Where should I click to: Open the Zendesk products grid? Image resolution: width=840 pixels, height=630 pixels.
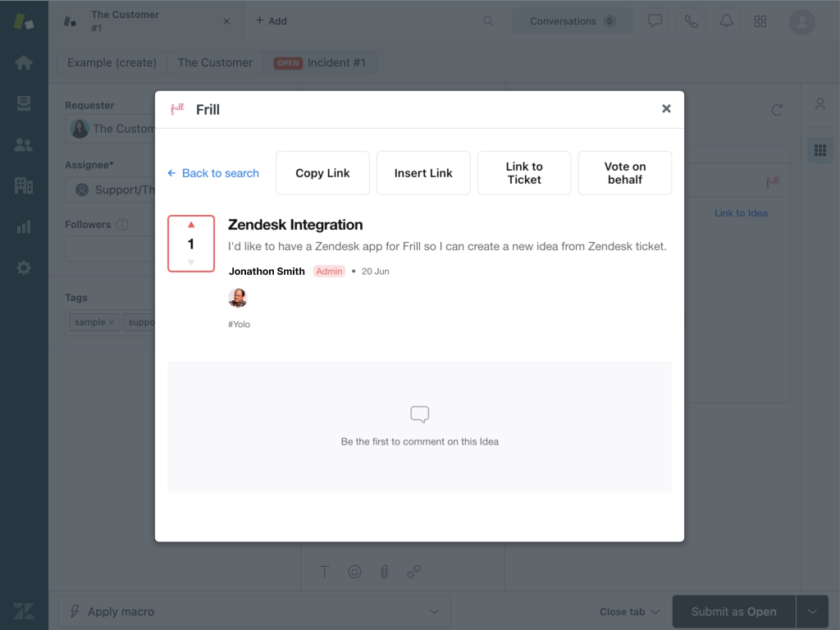(x=760, y=21)
